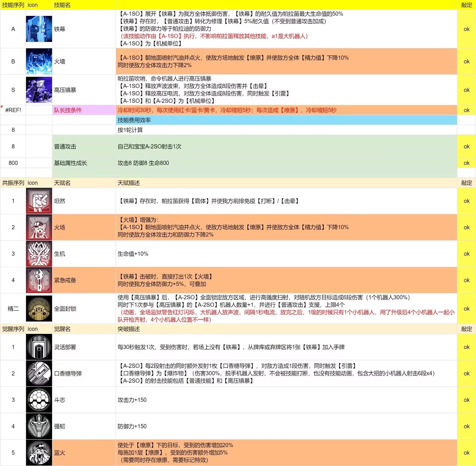Click the #REF! error cell
Viewport: 476px width, 466px height.
pos(13,110)
